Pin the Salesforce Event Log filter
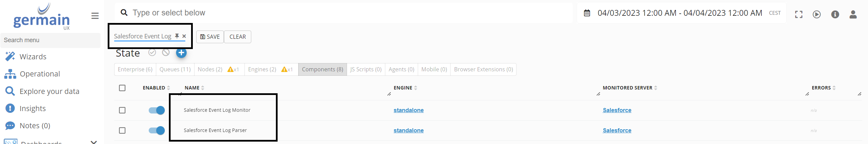The width and height of the screenshot is (868, 144). pos(177,36)
